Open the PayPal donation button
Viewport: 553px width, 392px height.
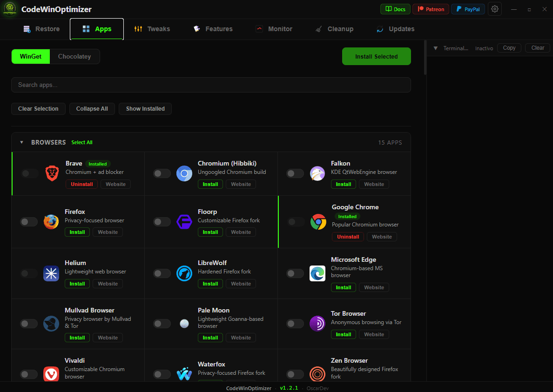pos(468,9)
